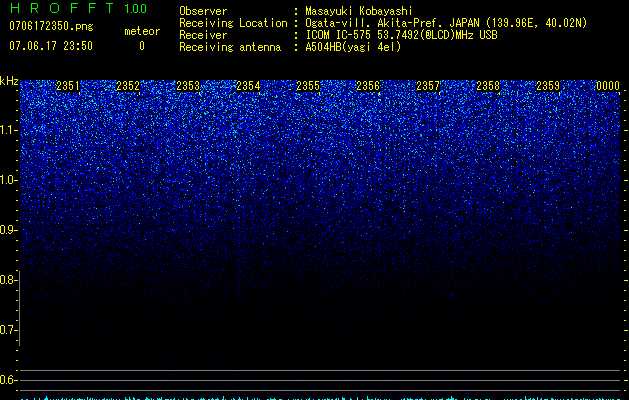Click the Receiving Location label
The width and height of the screenshot is (629, 400).
coord(233,23)
